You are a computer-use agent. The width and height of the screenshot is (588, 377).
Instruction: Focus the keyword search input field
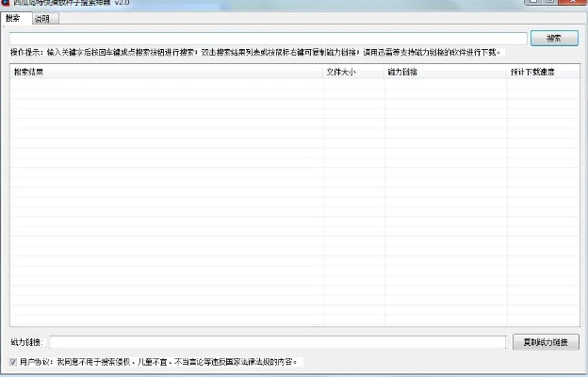pyautogui.click(x=269, y=38)
